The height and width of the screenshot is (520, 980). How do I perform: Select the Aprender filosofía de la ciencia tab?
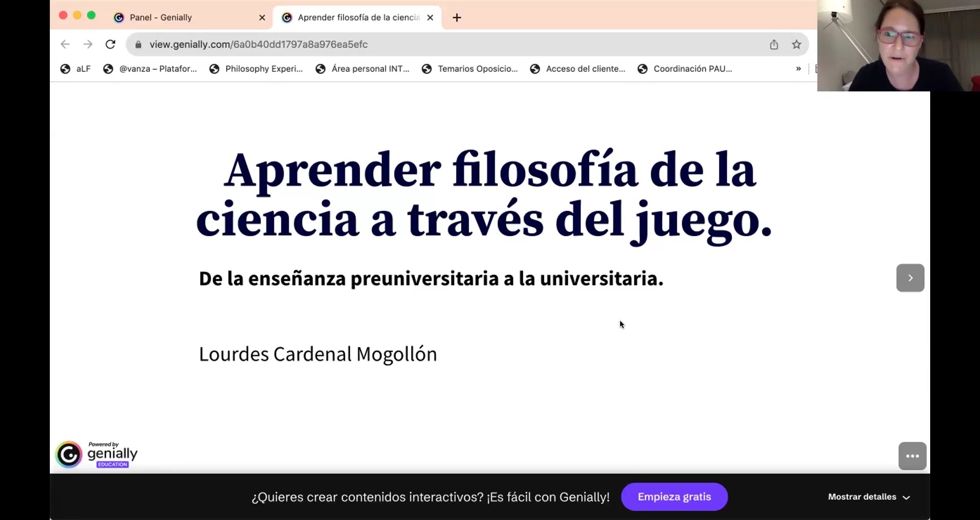point(358,17)
